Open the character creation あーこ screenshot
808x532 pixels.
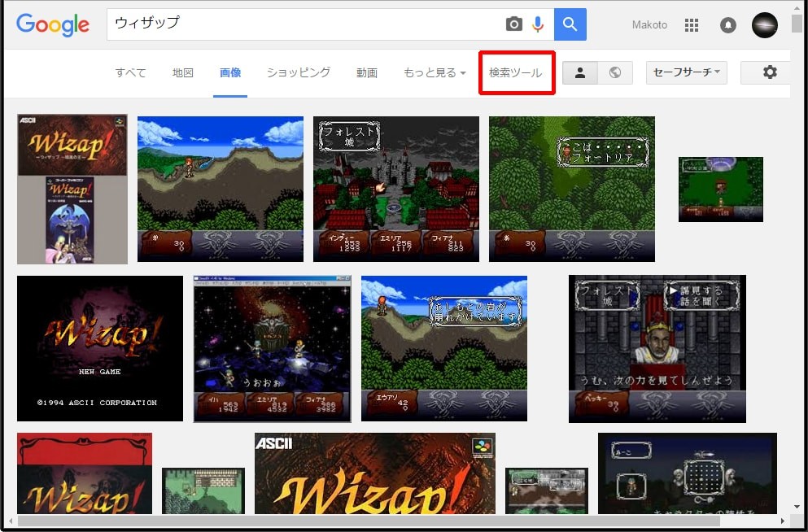click(x=687, y=473)
